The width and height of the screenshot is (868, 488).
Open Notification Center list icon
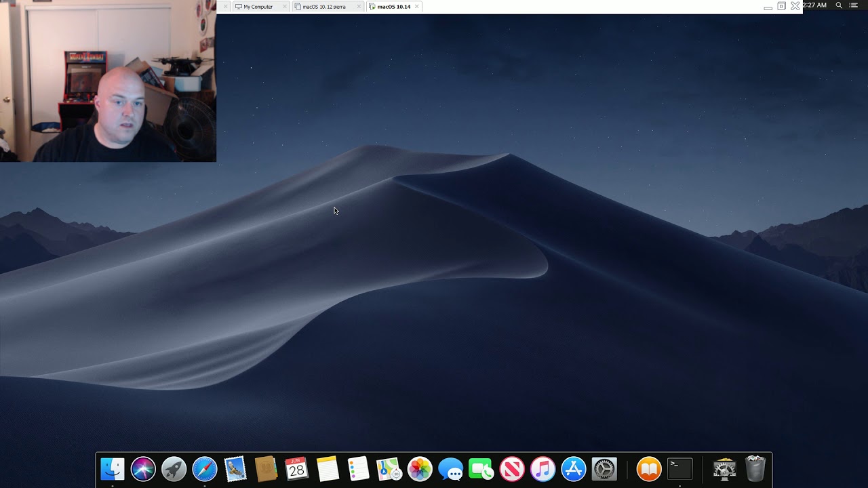(x=854, y=5)
